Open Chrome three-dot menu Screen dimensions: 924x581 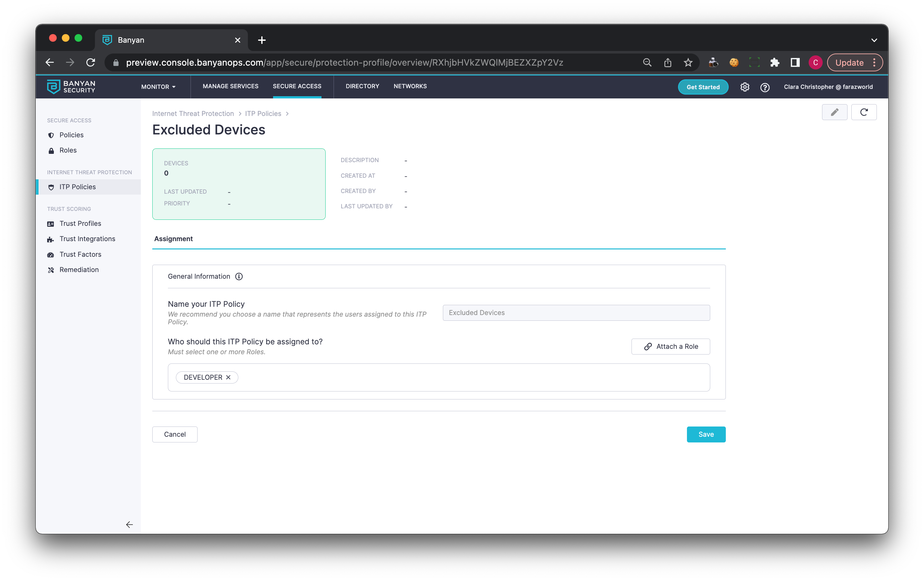click(x=874, y=62)
